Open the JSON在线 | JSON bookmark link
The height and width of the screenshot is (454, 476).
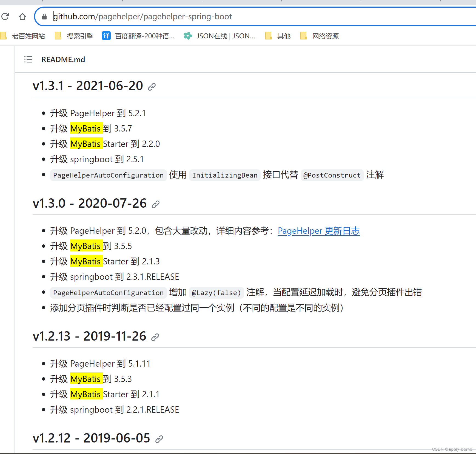(x=226, y=36)
